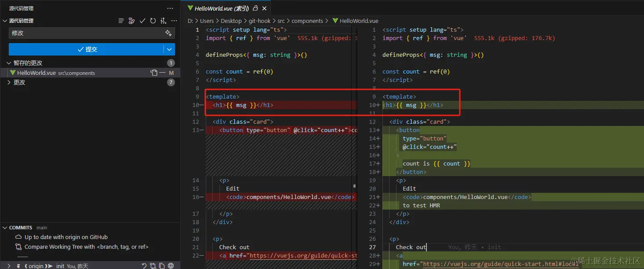The height and width of the screenshot is (269, 644).
Task: Open the commit button's dropdown arrow
Action: [169, 49]
